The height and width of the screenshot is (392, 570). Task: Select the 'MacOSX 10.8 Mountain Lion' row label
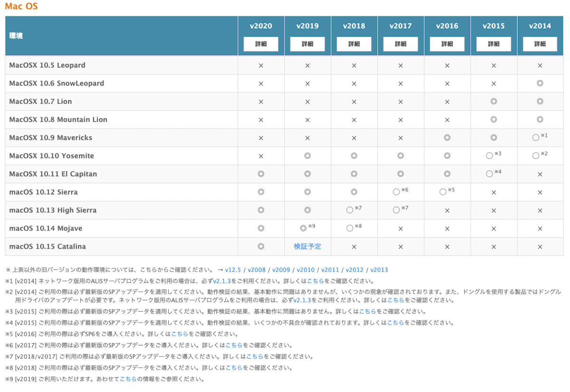click(x=58, y=119)
